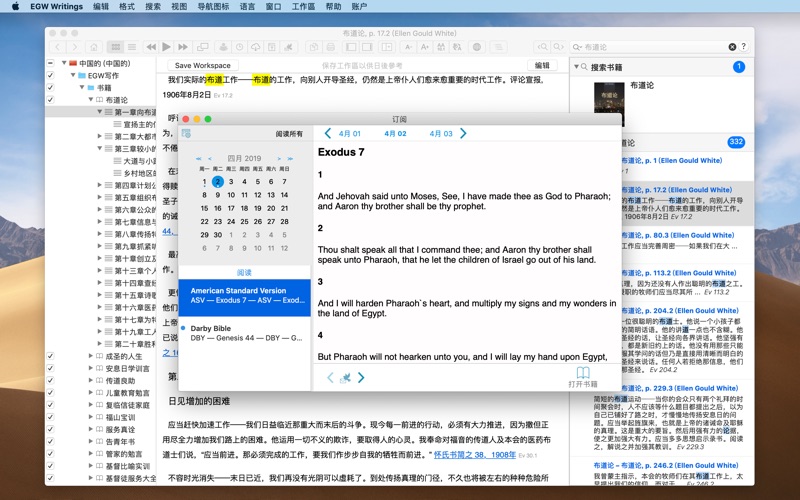Uncheck the 传道良助 checkbox

(x=50, y=381)
